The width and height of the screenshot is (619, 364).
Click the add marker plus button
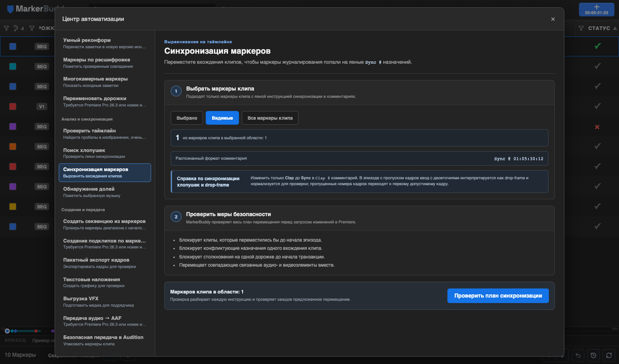click(596, 10)
